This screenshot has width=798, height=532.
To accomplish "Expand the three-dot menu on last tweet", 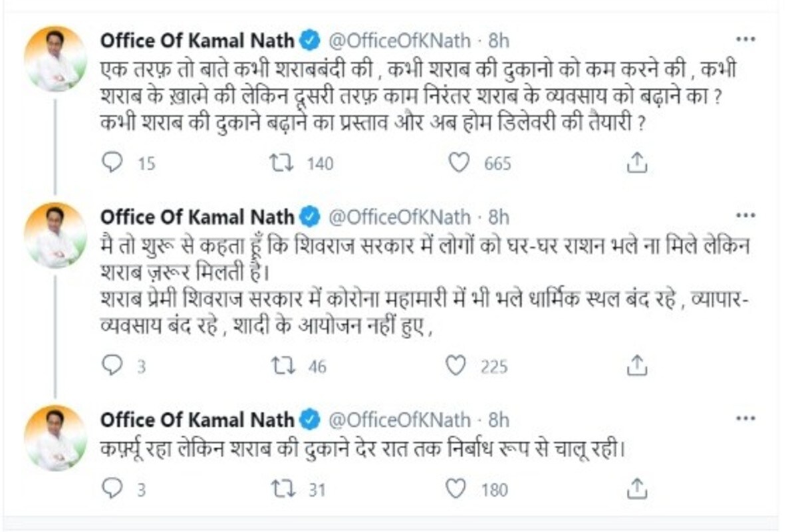I will coord(746,419).
